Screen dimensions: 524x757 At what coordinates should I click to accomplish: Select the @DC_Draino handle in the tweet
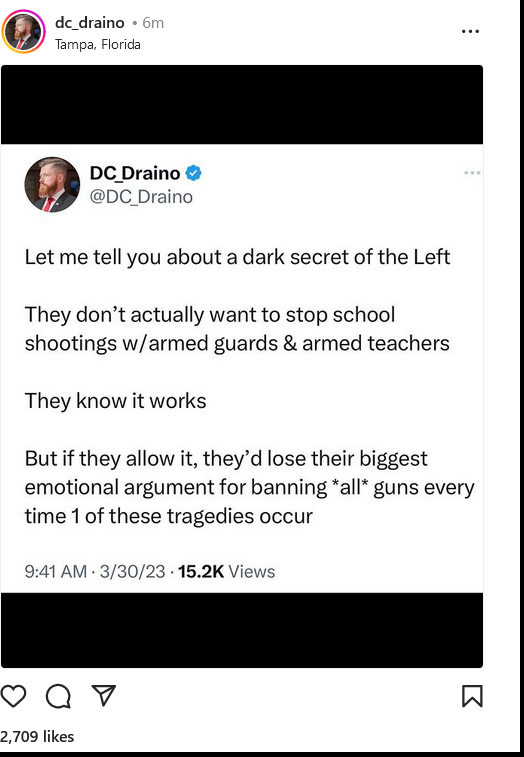tap(141, 197)
